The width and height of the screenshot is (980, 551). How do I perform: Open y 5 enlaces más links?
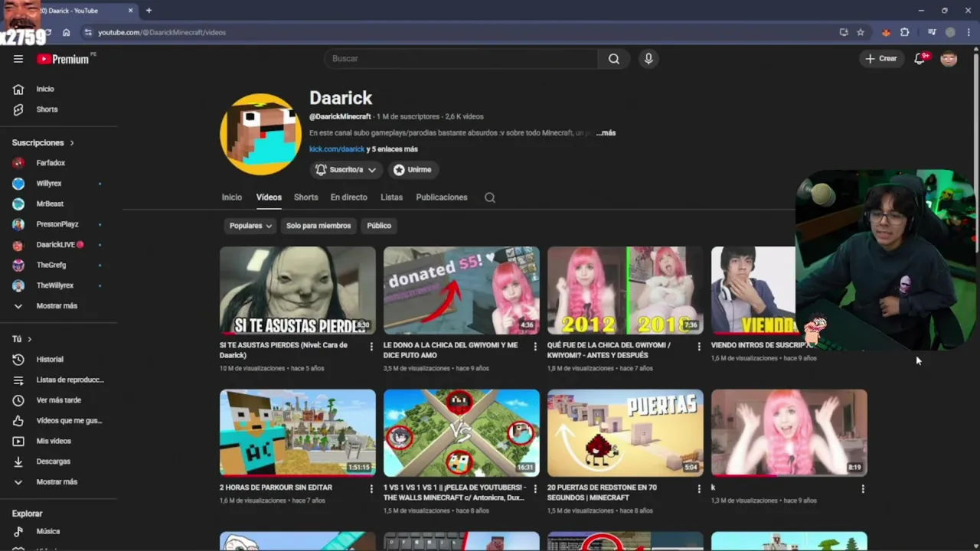pyautogui.click(x=392, y=149)
